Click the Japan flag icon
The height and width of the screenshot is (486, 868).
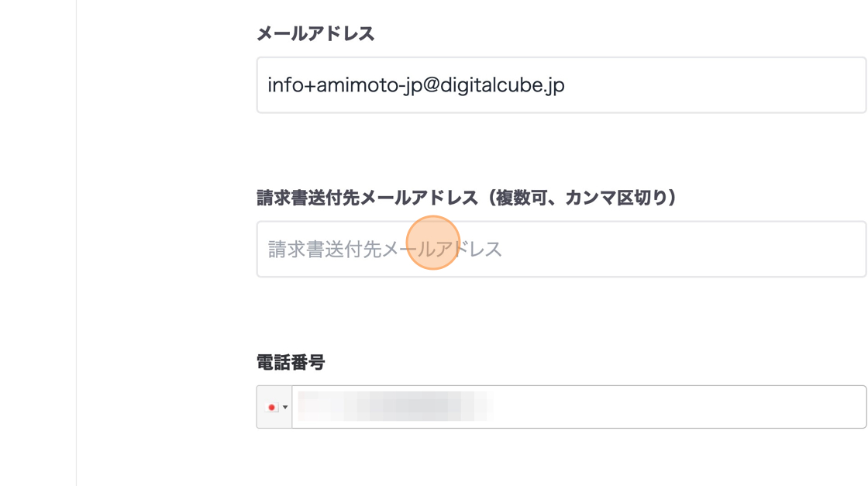(x=271, y=407)
